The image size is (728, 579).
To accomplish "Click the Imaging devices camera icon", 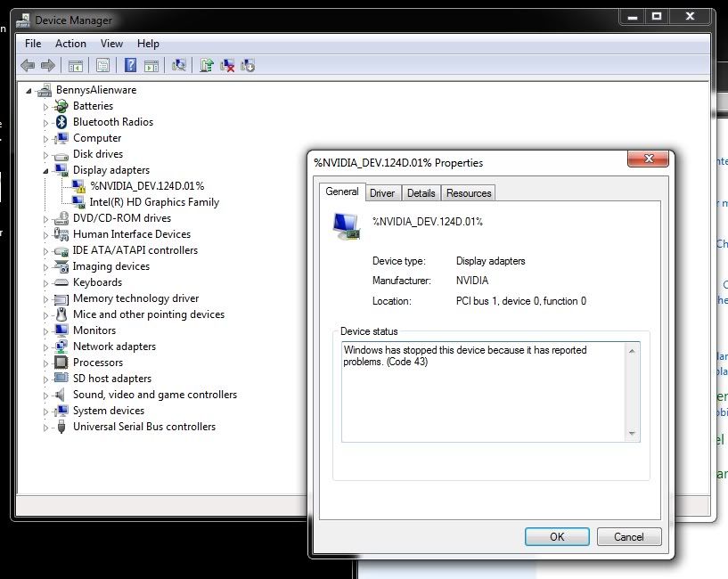I will 61,266.
